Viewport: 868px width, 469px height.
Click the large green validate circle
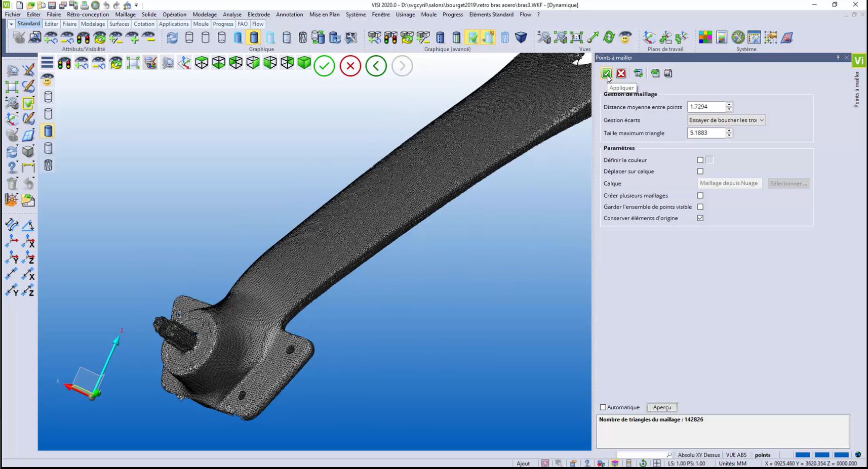[x=324, y=66]
